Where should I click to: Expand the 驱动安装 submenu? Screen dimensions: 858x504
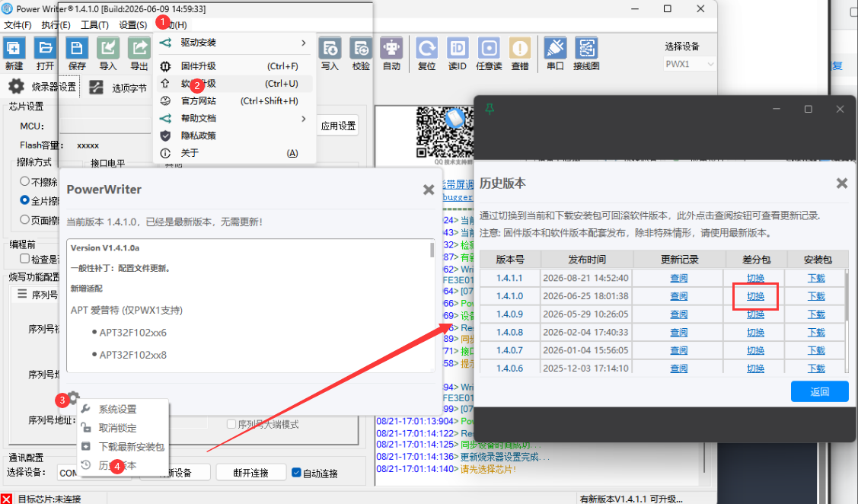click(235, 43)
